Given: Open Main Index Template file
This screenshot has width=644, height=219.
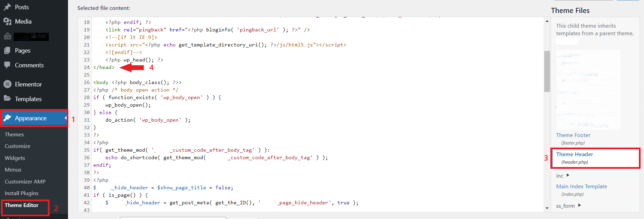Looking at the screenshot, I should [x=581, y=187].
